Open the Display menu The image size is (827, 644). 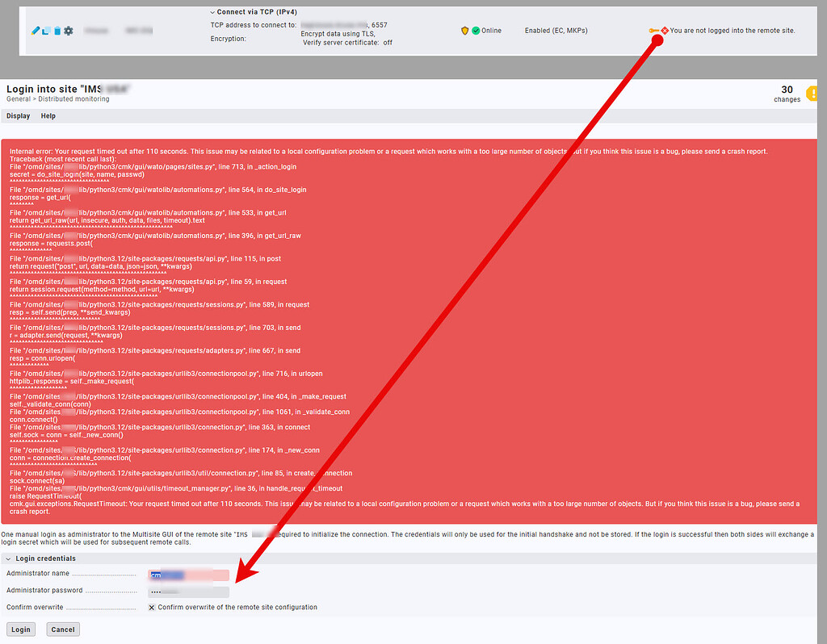pos(18,116)
